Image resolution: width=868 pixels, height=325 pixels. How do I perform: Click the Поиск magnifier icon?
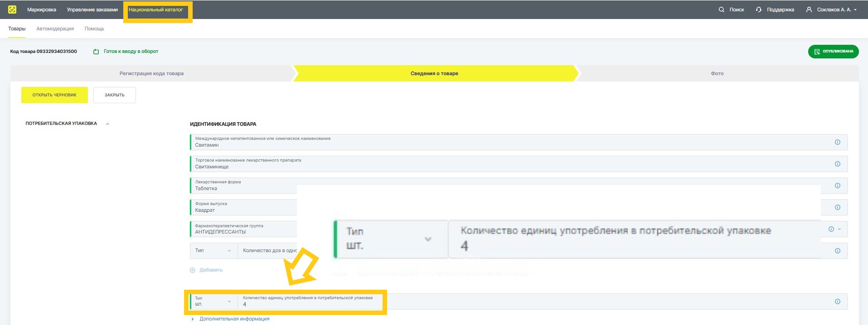click(x=722, y=10)
